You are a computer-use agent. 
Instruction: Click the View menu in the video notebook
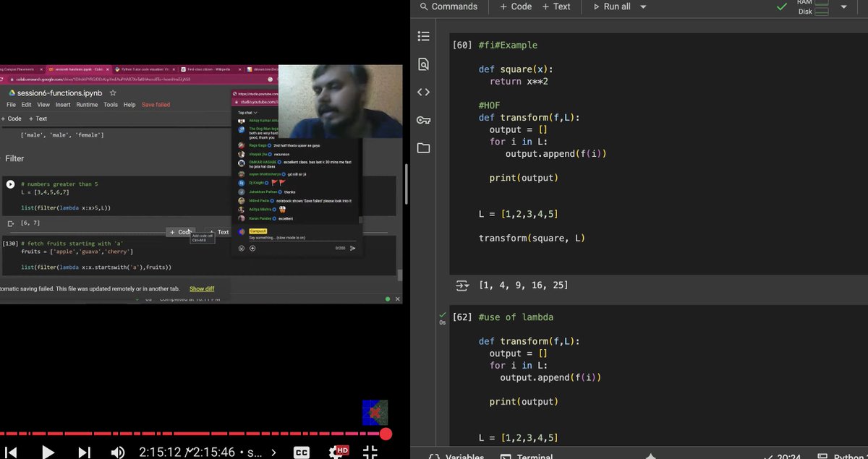click(x=43, y=105)
